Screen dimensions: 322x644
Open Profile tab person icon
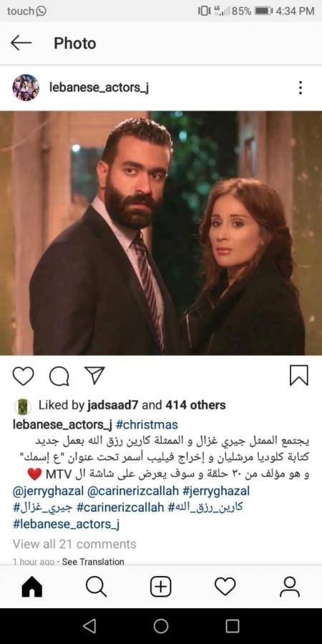(290, 587)
